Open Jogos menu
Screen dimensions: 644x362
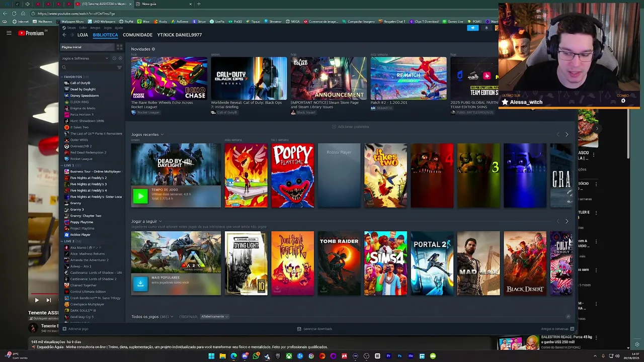108,28
